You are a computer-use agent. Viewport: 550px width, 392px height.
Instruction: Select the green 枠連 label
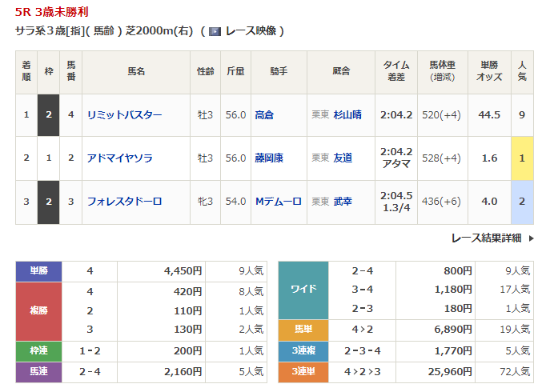click(x=38, y=351)
